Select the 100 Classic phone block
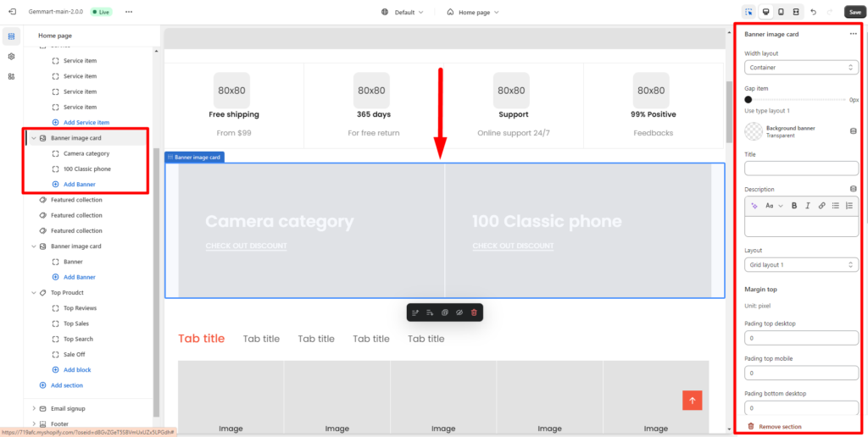The width and height of the screenshot is (868, 437). pyautogui.click(x=87, y=169)
